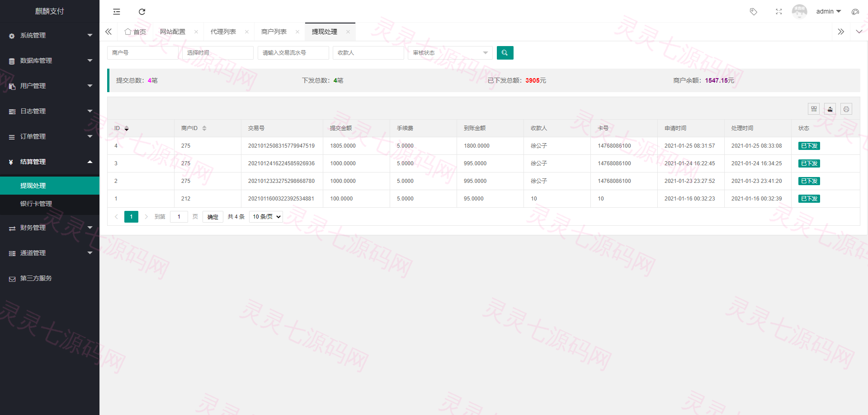Screen dimensions: 868x415
Task: Switch to the 商户列表 tab
Action: [x=274, y=32]
